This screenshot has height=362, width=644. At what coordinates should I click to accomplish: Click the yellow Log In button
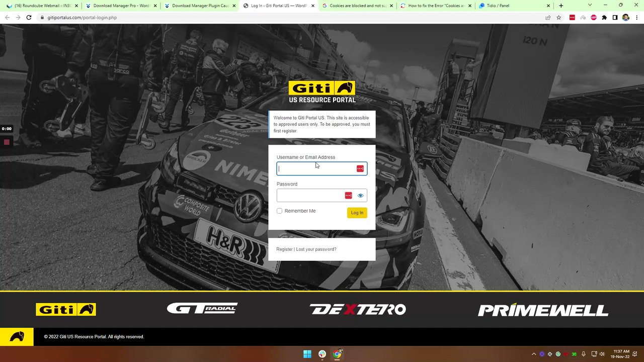pos(357,213)
